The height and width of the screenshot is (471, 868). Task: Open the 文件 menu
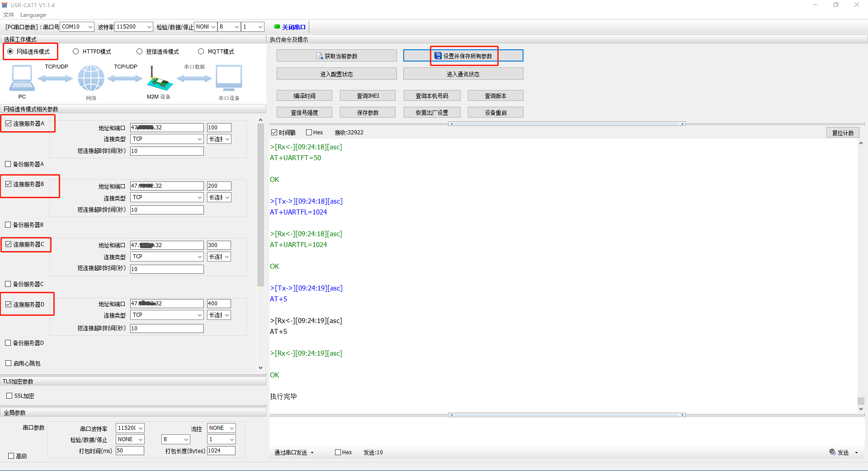[x=9, y=15]
